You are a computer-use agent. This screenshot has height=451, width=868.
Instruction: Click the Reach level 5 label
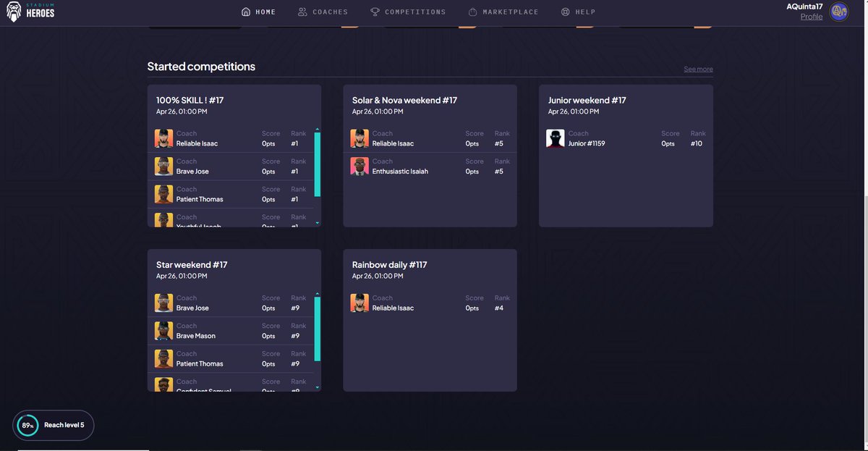[64, 425]
